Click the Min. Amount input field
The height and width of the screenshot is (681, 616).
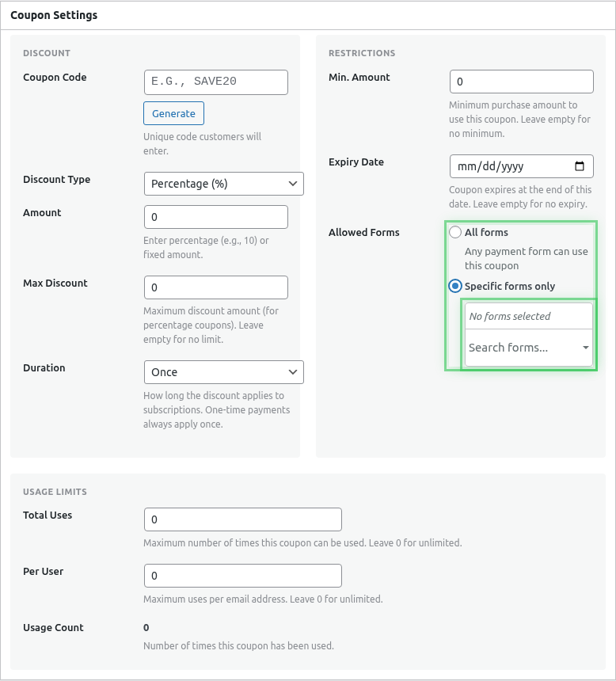521,81
